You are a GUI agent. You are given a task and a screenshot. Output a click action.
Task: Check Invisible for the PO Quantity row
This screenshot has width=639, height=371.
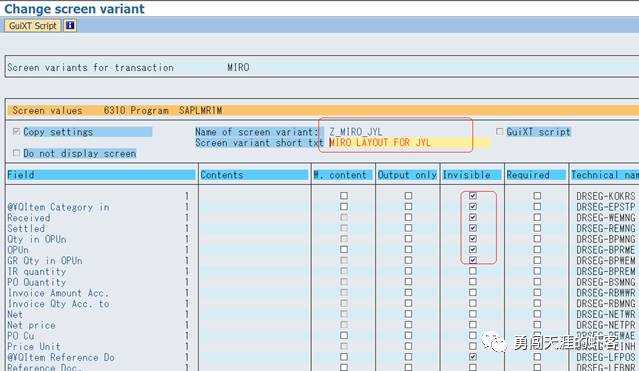pyautogui.click(x=473, y=281)
